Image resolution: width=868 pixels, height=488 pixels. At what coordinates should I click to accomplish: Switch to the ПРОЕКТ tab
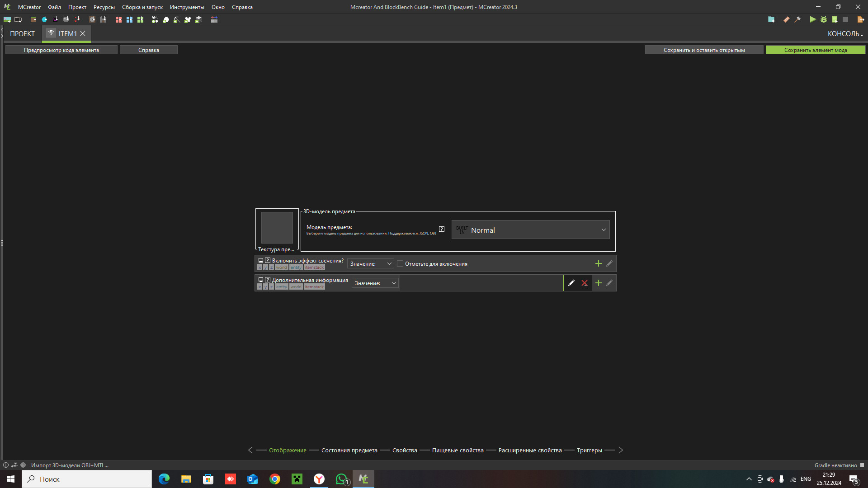pyautogui.click(x=22, y=34)
